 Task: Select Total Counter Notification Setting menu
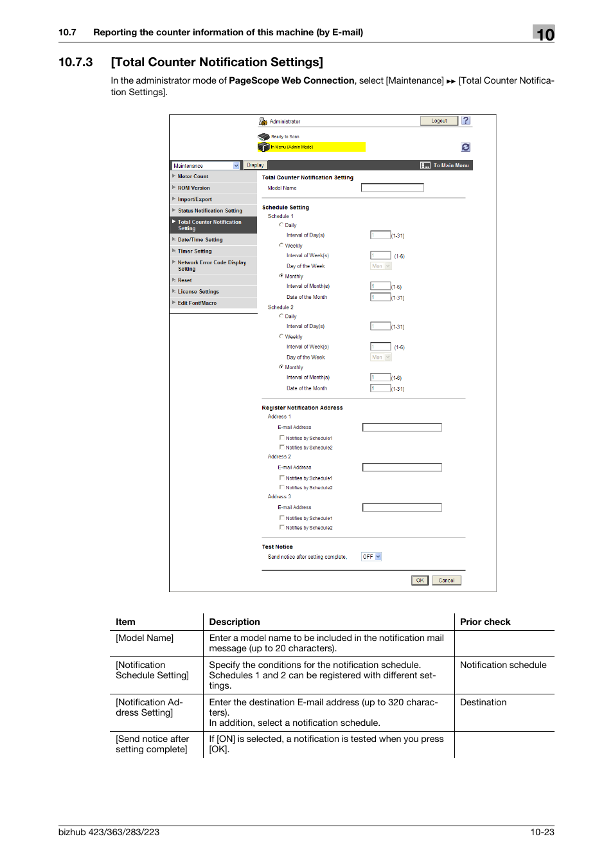[213, 225]
